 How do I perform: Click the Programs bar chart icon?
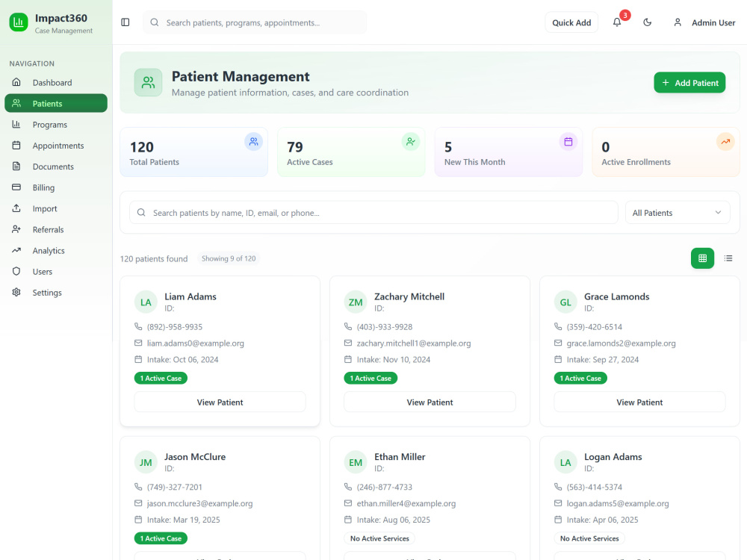16,124
